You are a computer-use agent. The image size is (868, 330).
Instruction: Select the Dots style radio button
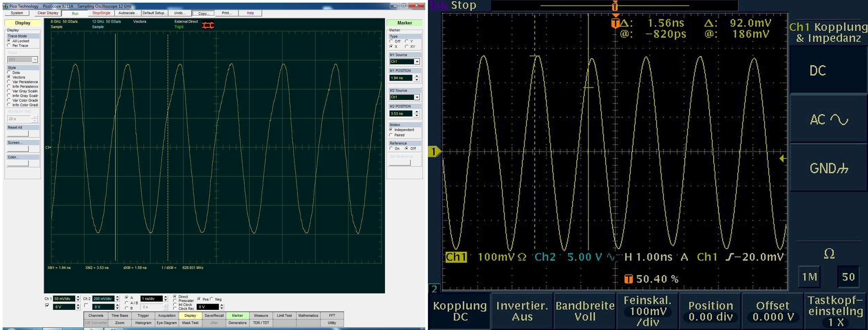coord(9,72)
